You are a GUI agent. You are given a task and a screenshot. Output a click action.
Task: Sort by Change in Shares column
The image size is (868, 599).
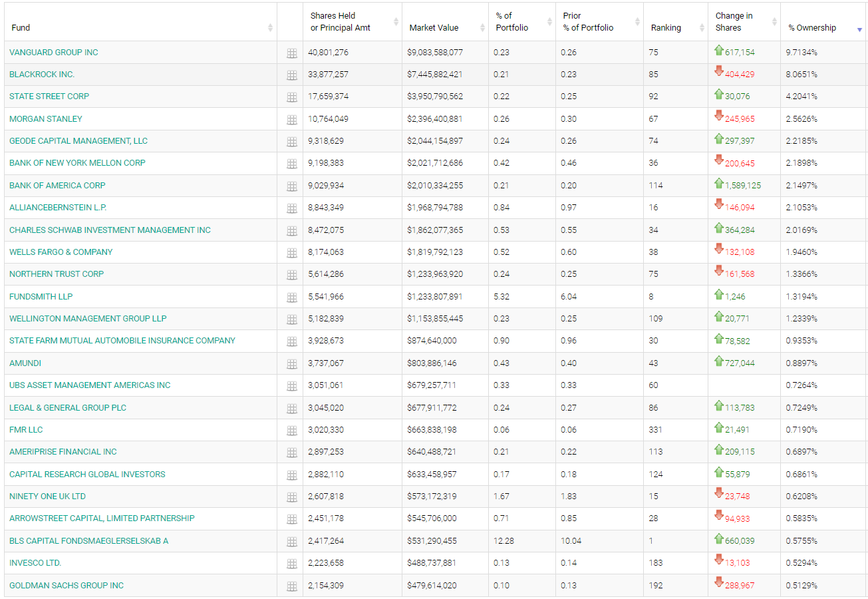[744, 22]
